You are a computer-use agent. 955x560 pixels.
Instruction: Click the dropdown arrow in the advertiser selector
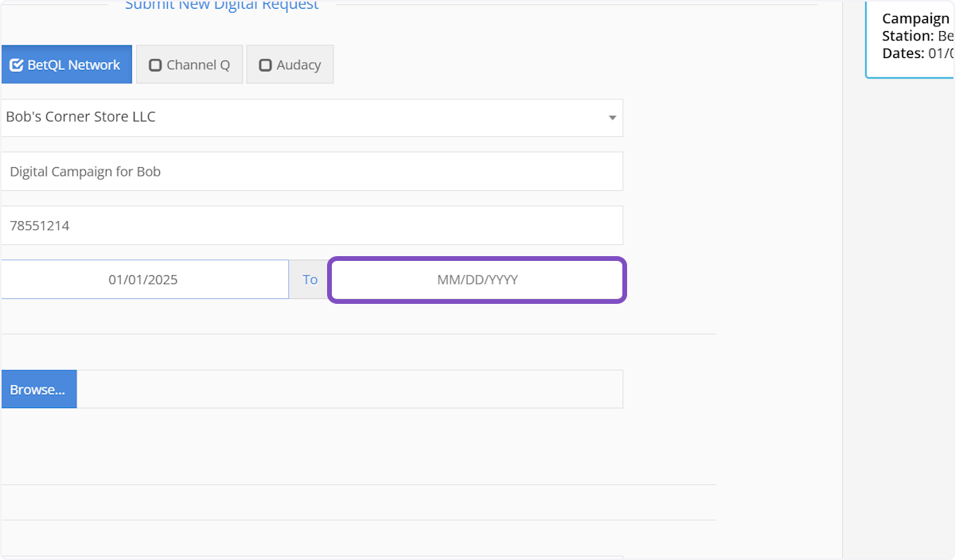[x=612, y=118]
